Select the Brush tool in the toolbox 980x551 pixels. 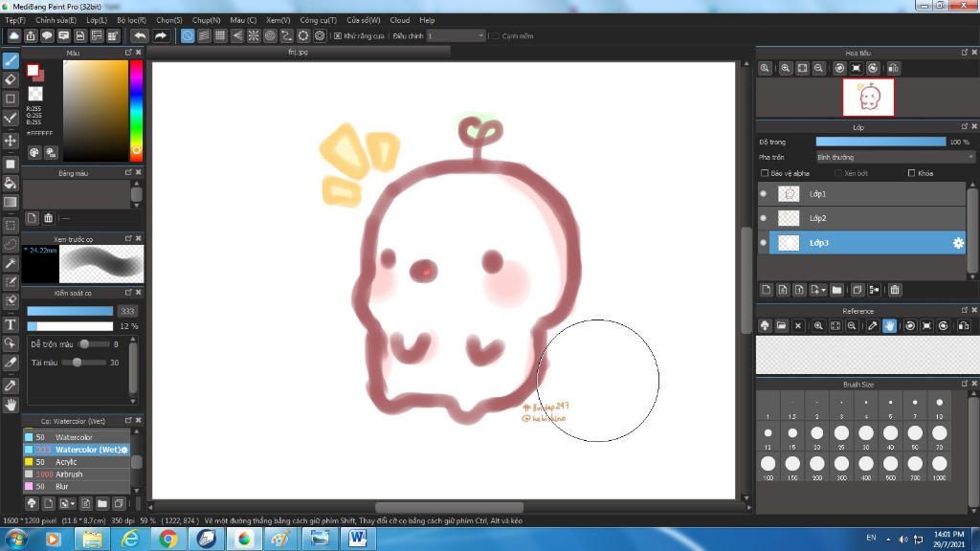click(11, 60)
